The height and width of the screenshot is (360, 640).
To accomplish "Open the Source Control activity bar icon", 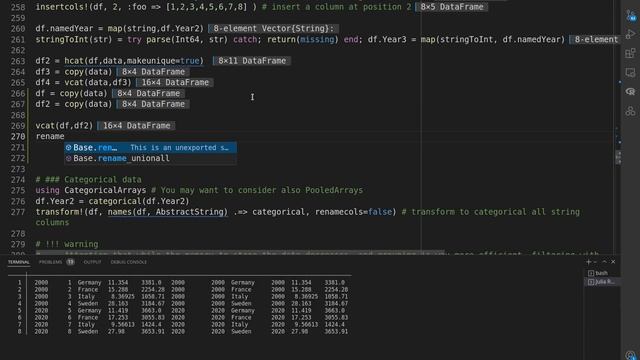I will pyautogui.click(x=631, y=15).
